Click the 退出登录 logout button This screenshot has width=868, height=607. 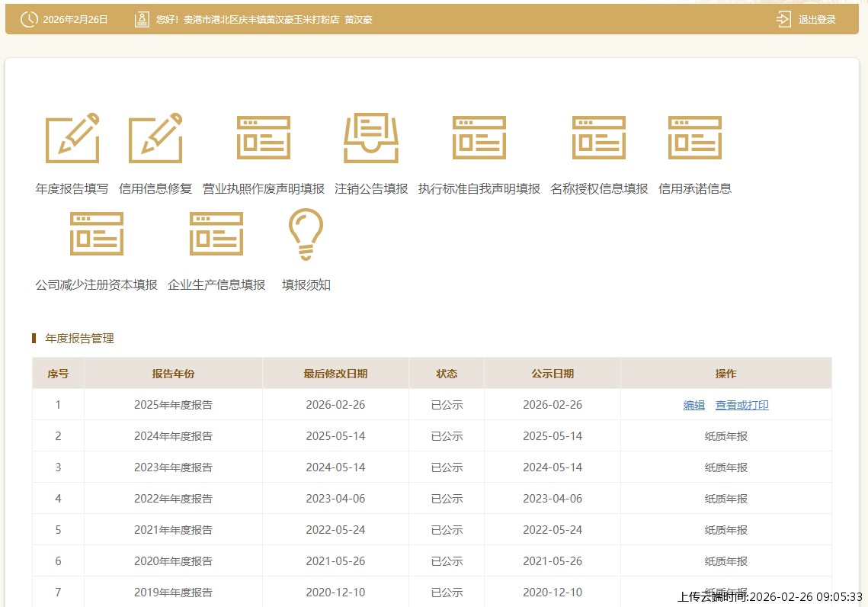tap(817, 19)
